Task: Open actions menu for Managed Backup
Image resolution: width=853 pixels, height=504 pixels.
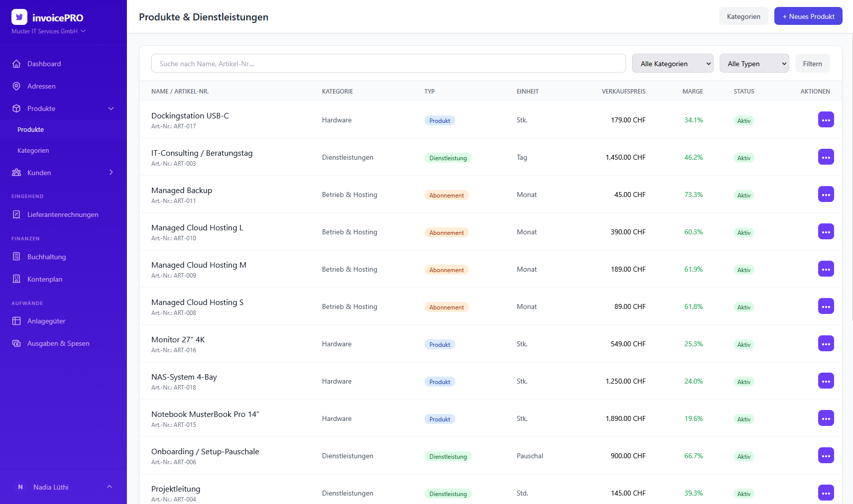Action: (x=826, y=194)
